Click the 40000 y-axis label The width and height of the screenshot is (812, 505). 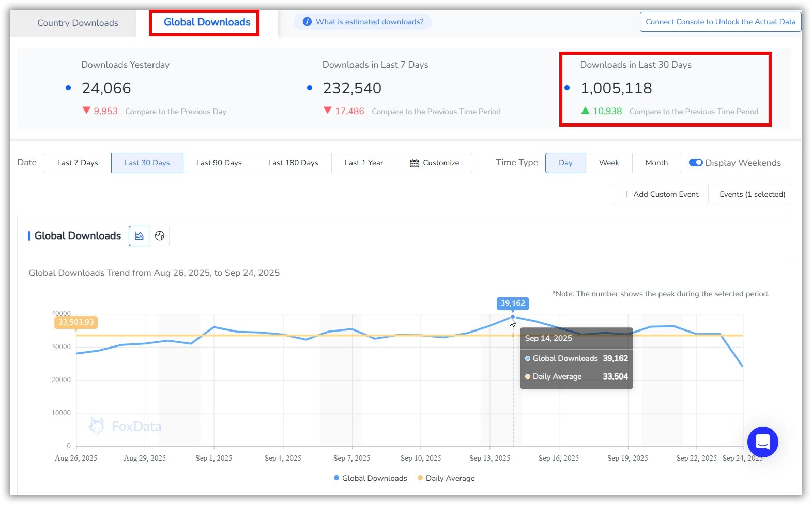click(x=61, y=313)
